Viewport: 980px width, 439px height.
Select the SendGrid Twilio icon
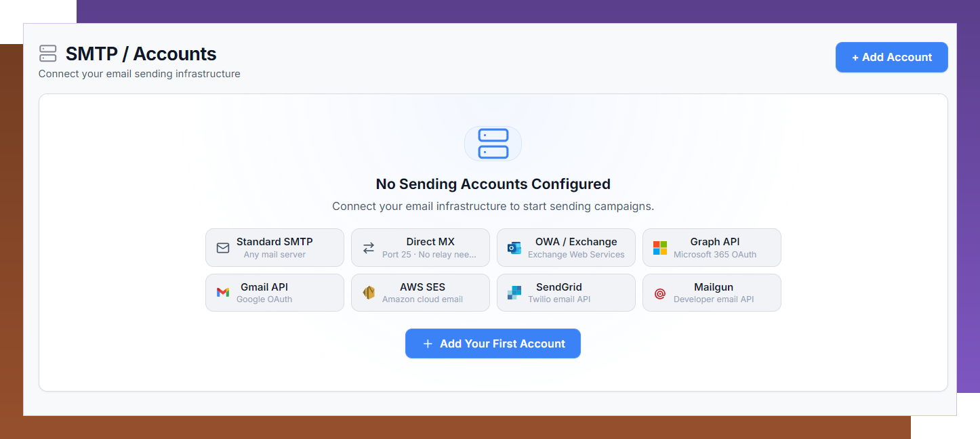coord(514,292)
